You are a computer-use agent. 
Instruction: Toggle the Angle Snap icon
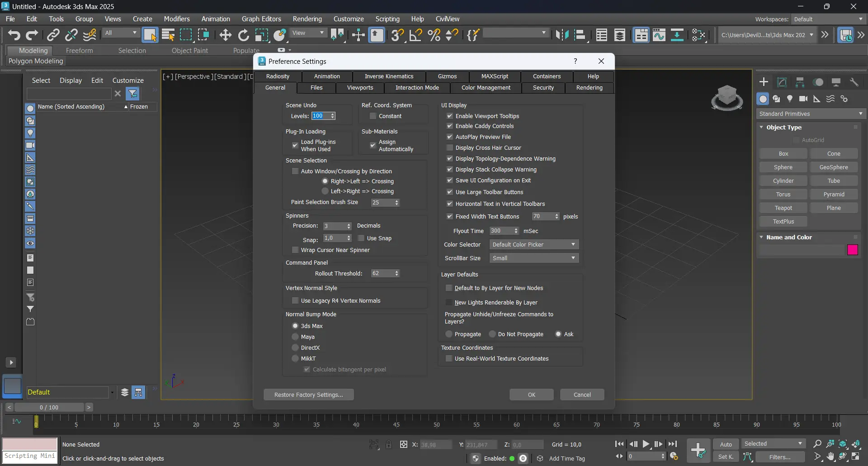pyautogui.click(x=415, y=35)
